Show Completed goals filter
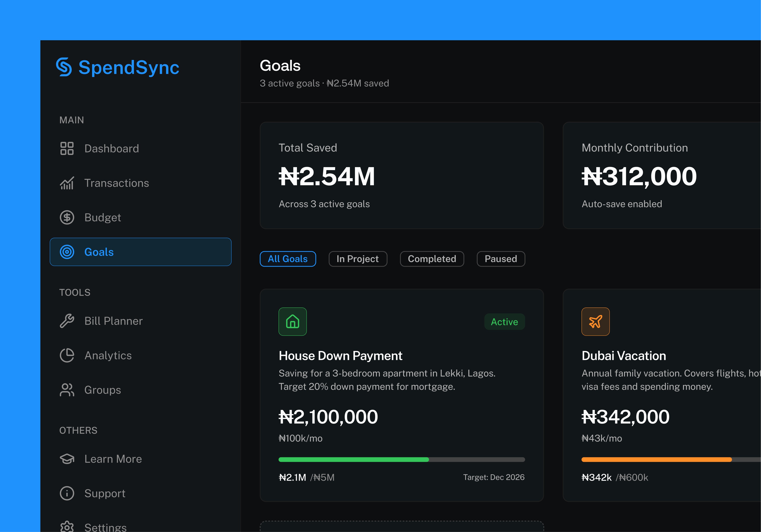 (432, 259)
